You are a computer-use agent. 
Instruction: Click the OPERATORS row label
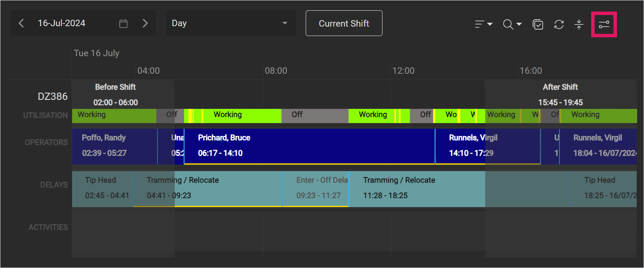[46, 142]
